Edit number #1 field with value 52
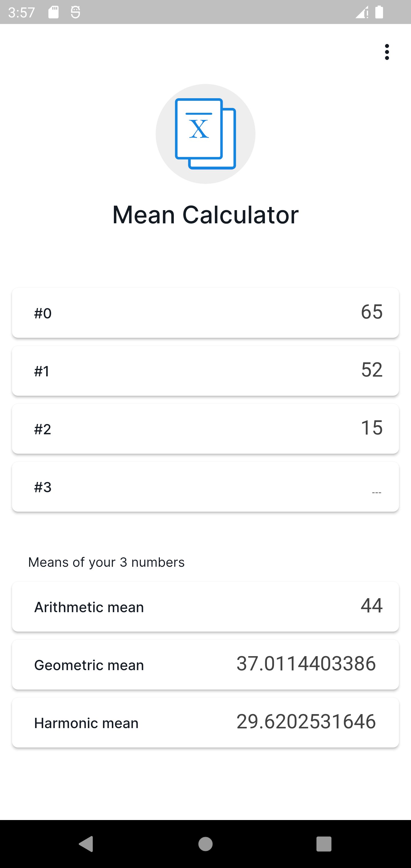Image resolution: width=411 pixels, height=868 pixels. pos(205,371)
